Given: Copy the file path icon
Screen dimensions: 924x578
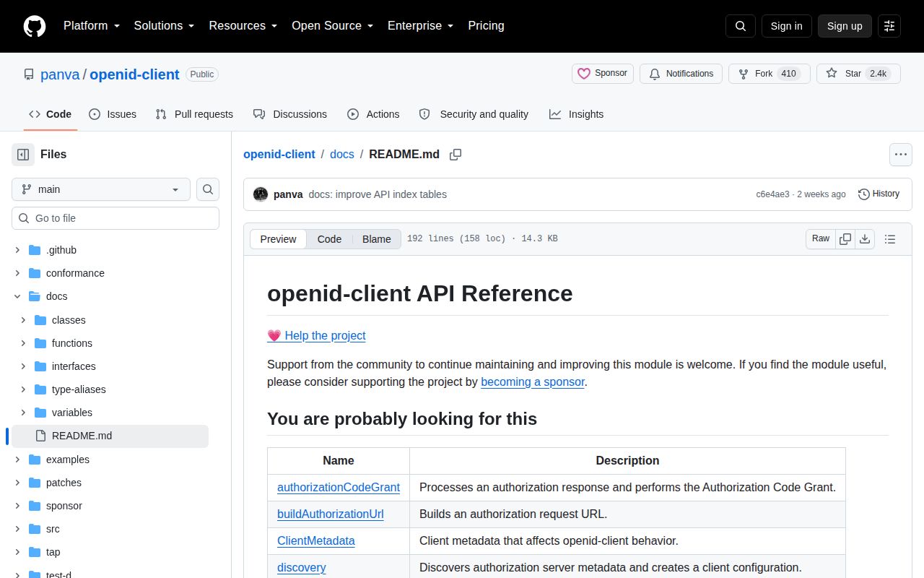Looking at the screenshot, I should [x=456, y=155].
